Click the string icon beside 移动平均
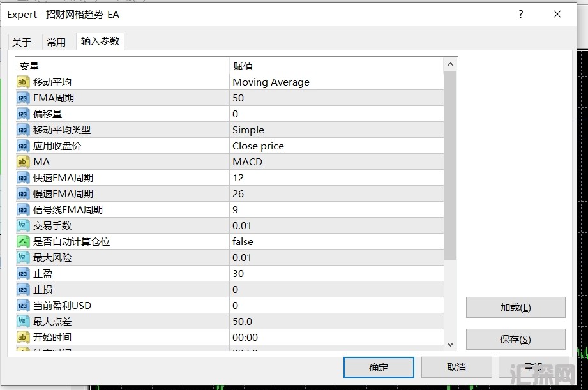Image resolution: width=588 pixels, height=390 pixels. click(x=22, y=82)
